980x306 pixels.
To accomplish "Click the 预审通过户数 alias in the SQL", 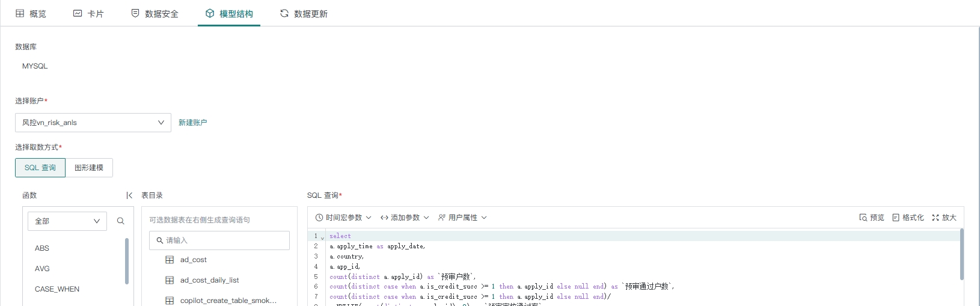I will (648, 287).
